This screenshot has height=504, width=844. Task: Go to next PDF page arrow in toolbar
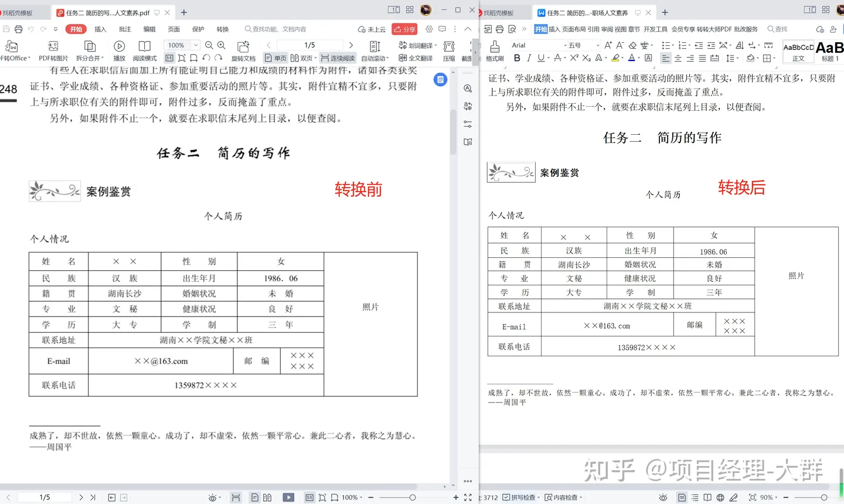(x=351, y=45)
